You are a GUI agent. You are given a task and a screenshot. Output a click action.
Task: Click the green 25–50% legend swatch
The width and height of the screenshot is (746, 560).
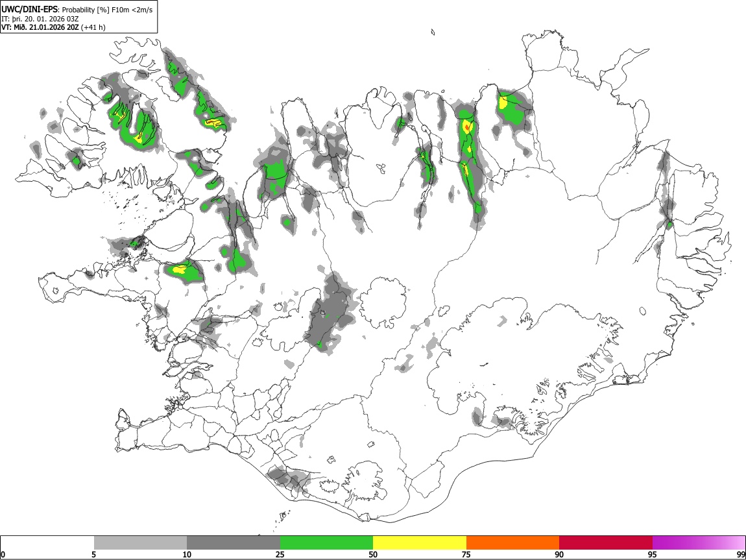tap(326, 543)
